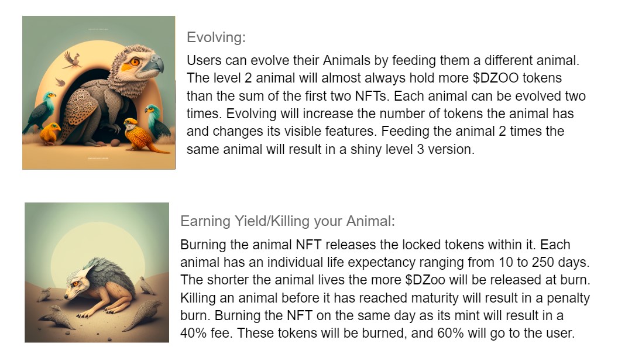Image resolution: width=618 pixels, height=364 pixels.
Task: Click the Evolving illustration thumbnail
Action: (x=99, y=92)
